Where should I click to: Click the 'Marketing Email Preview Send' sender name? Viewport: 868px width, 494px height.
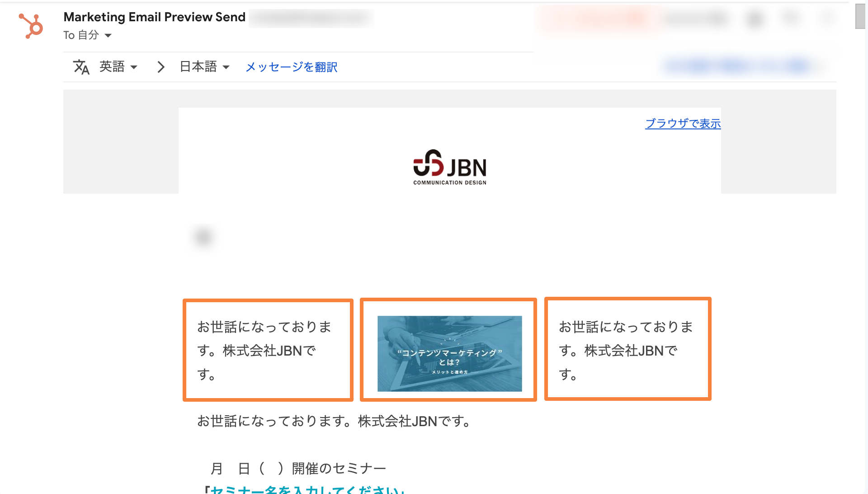155,17
